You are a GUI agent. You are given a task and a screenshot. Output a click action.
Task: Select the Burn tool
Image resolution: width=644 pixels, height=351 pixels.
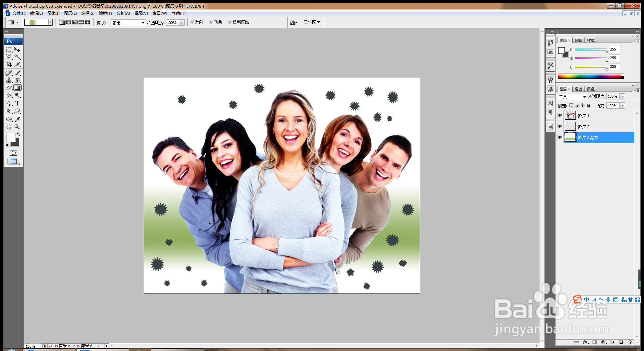coord(18,95)
